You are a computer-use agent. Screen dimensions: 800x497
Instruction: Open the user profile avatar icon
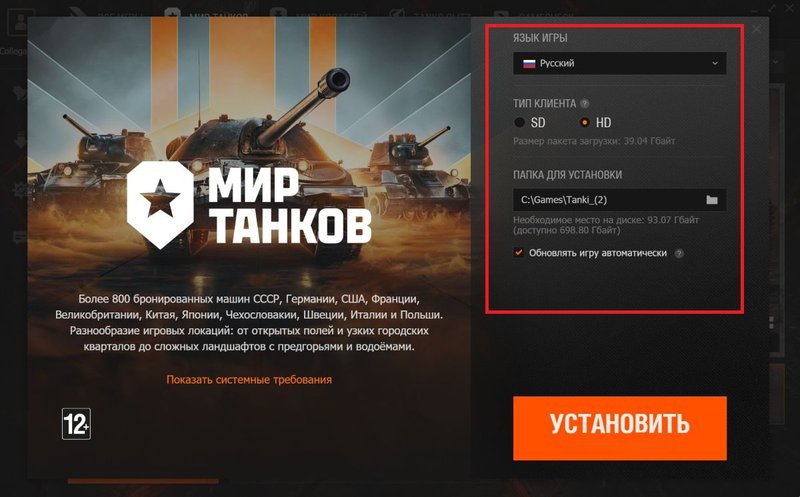coord(20,23)
